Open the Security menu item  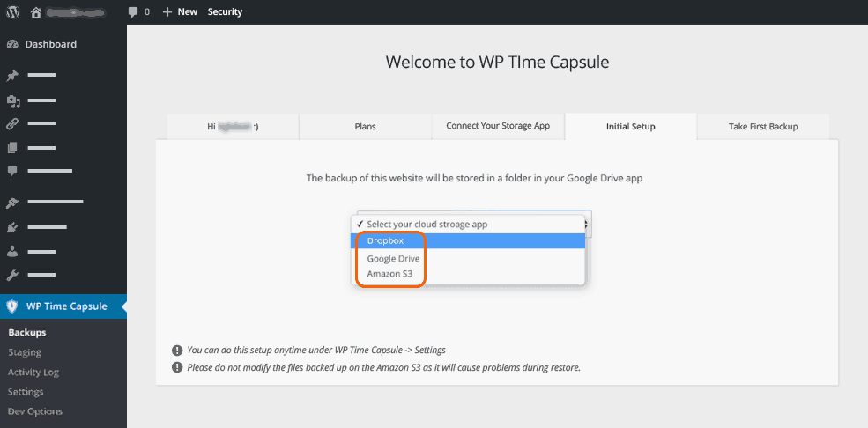click(225, 11)
